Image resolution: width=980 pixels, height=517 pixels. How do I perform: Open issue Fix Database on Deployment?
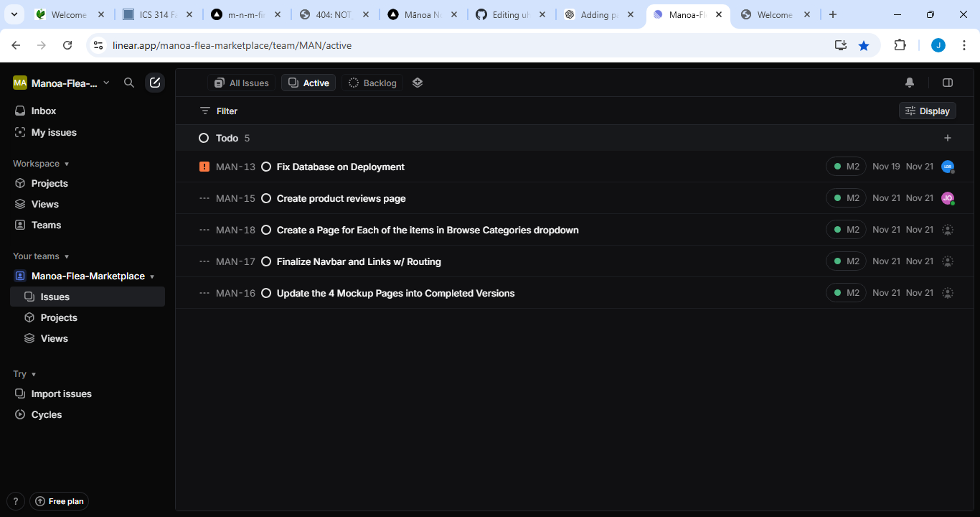coord(341,167)
